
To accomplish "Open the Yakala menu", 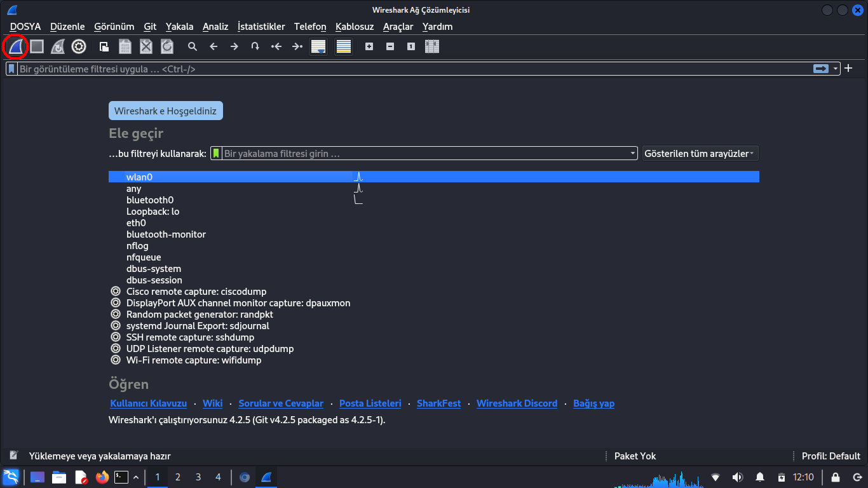I will (x=179, y=27).
